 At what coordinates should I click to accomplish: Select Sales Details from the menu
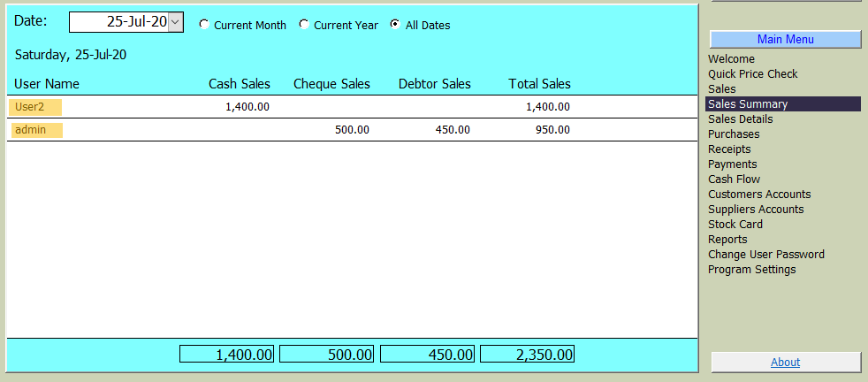[740, 119]
